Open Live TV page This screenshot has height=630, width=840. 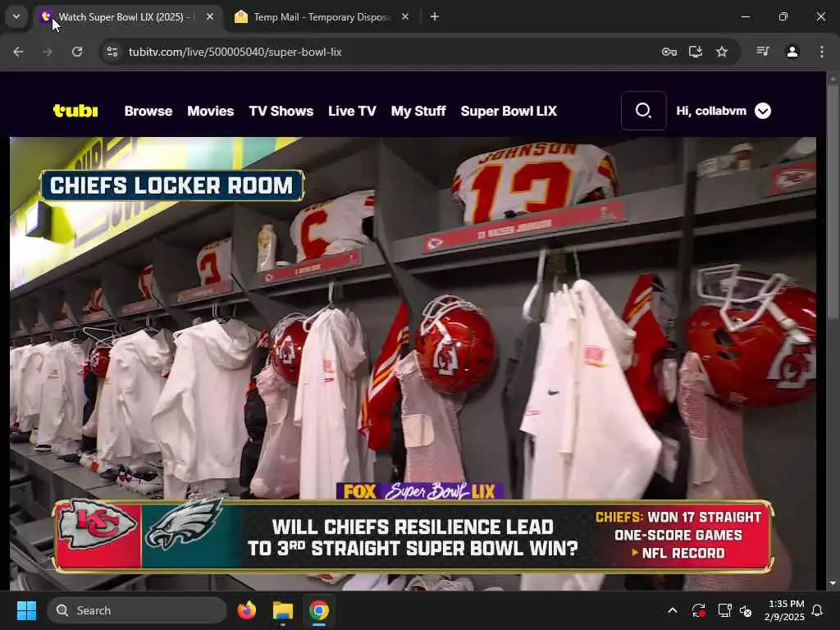pos(352,111)
